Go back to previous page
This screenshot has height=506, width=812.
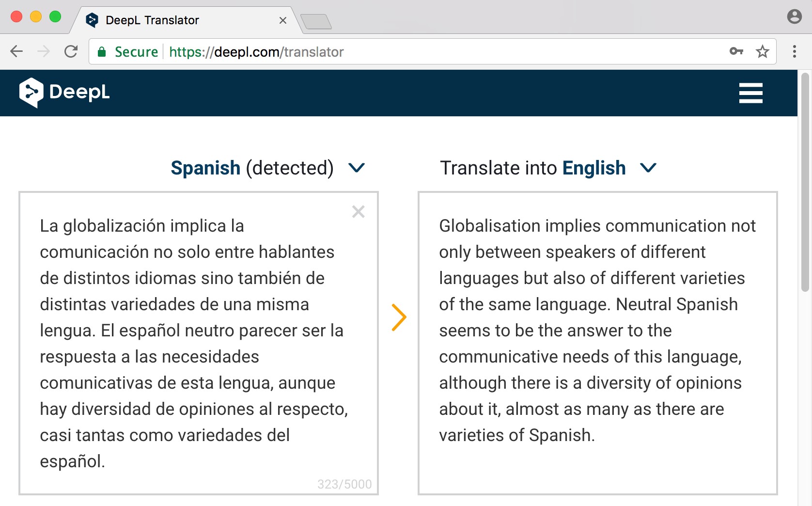pyautogui.click(x=17, y=51)
